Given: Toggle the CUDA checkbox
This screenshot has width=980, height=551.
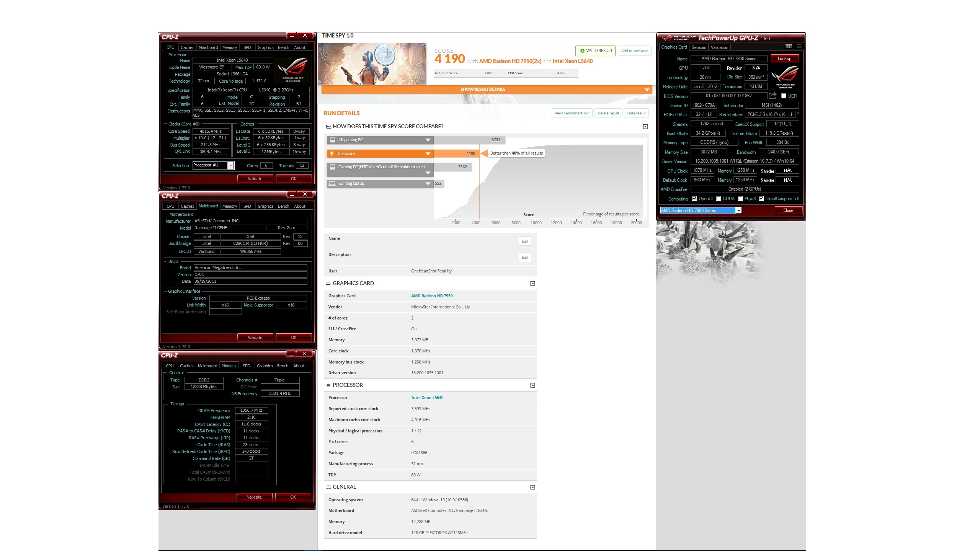Looking at the screenshot, I should (x=719, y=199).
